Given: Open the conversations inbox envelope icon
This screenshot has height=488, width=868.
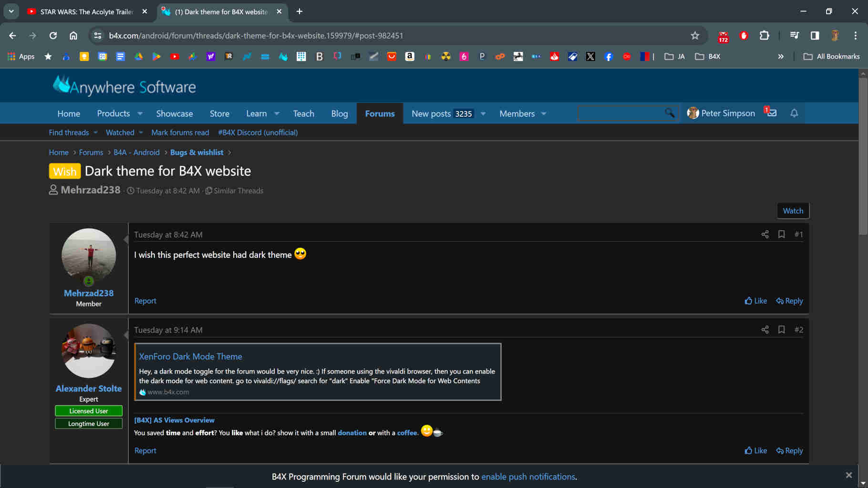Looking at the screenshot, I should (771, 113).
